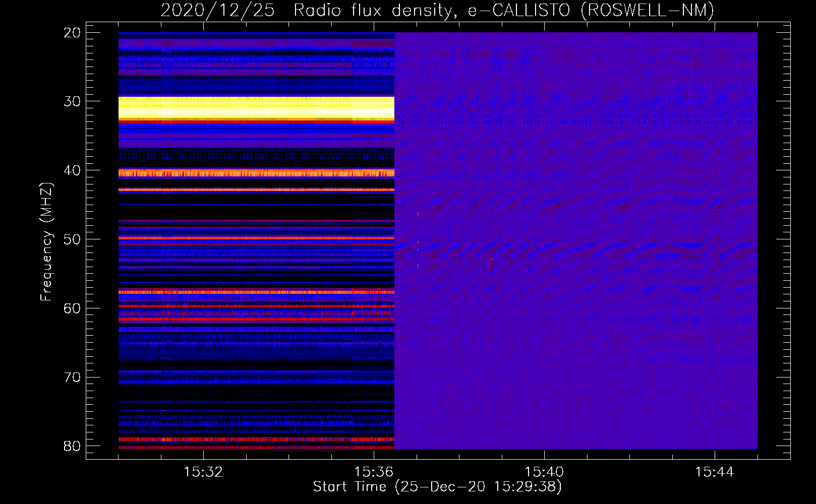Image resolution: width=816 pixels, height=504 pixels.
Task: Click the small red spot near 15:38
Action: coord(491,260)
